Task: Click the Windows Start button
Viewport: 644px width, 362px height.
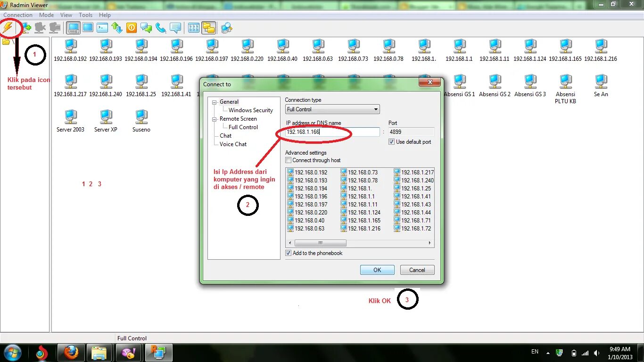Action: tap(13, 352)
